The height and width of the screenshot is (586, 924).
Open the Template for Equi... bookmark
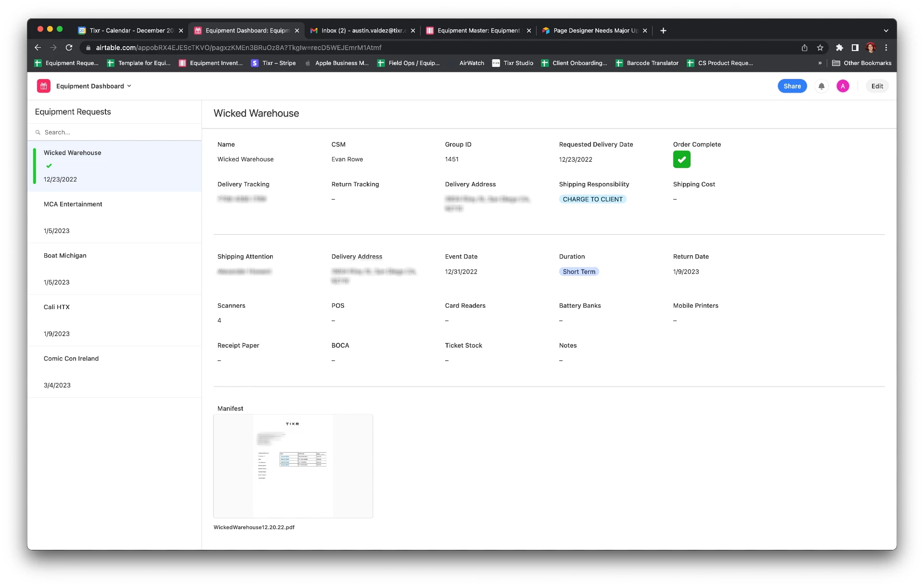click(139, 63)
